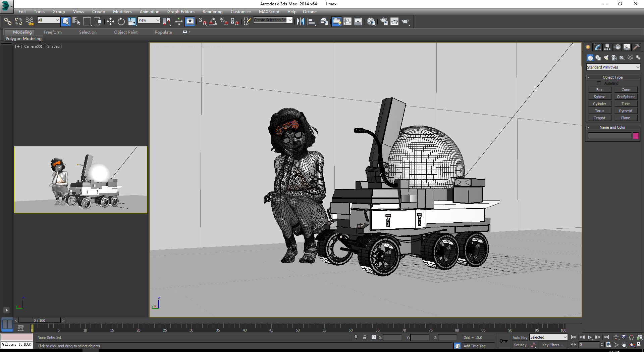
Task: Click the Select by Name icon
Action: pyautogui.click(x=76, y=21)
